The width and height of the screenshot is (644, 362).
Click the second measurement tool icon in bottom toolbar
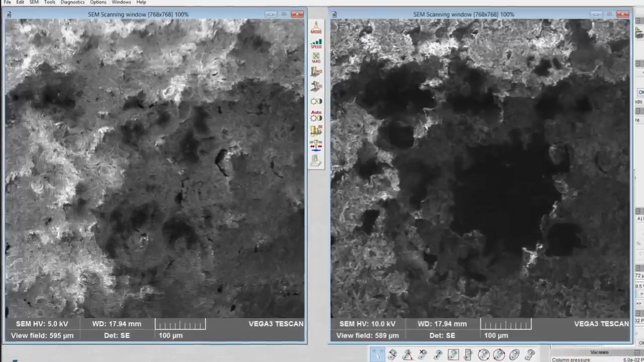pos(392,355)
